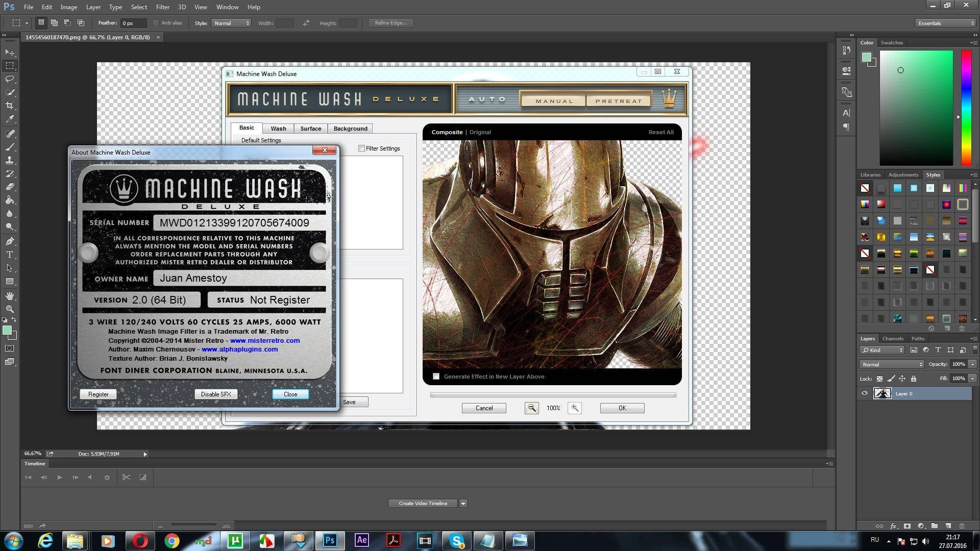Select the Lasso tool
The image size is (980, 551).
(x=10, y=79)
